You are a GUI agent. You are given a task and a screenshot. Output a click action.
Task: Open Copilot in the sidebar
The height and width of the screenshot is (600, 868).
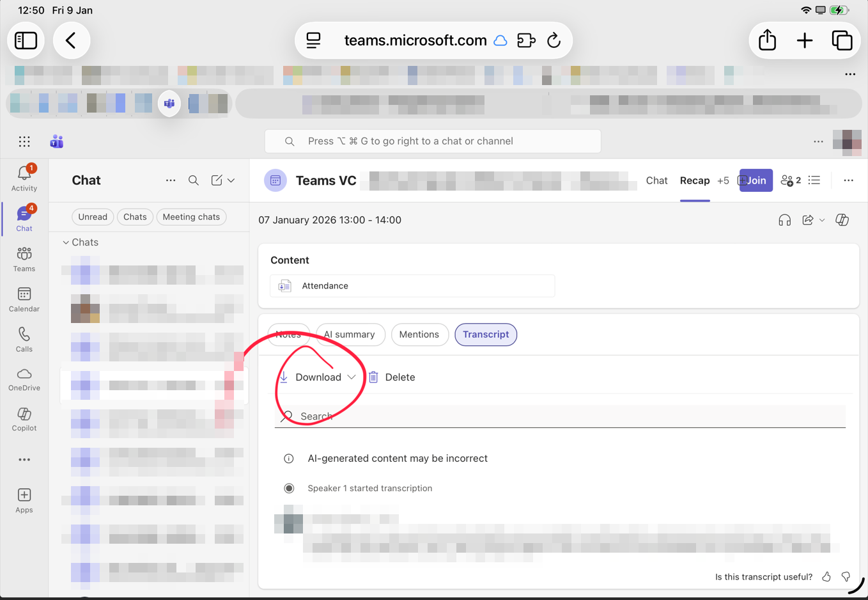point(24,420)
